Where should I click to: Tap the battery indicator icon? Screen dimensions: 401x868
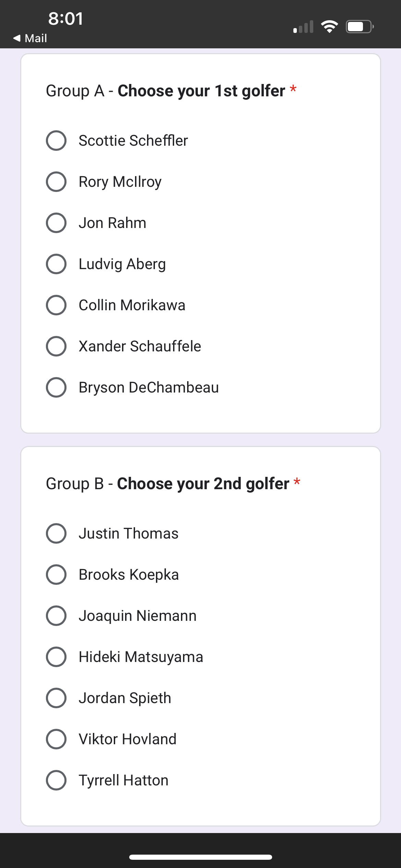click(360, 26)
